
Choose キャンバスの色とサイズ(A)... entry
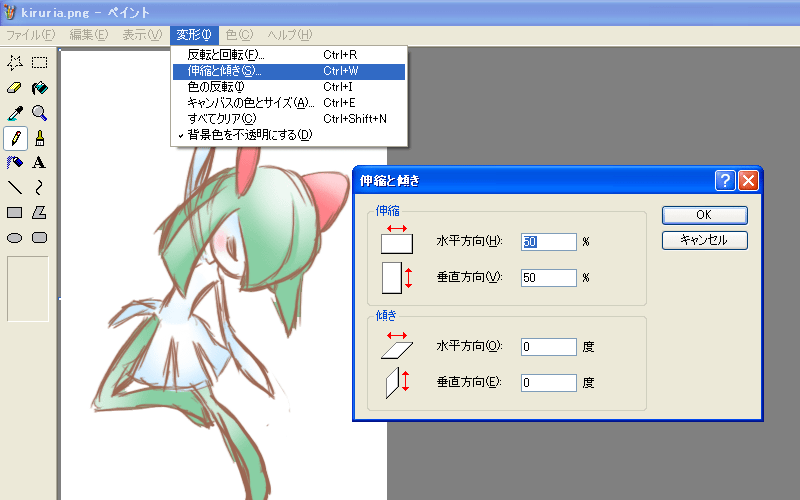point(289,103)
